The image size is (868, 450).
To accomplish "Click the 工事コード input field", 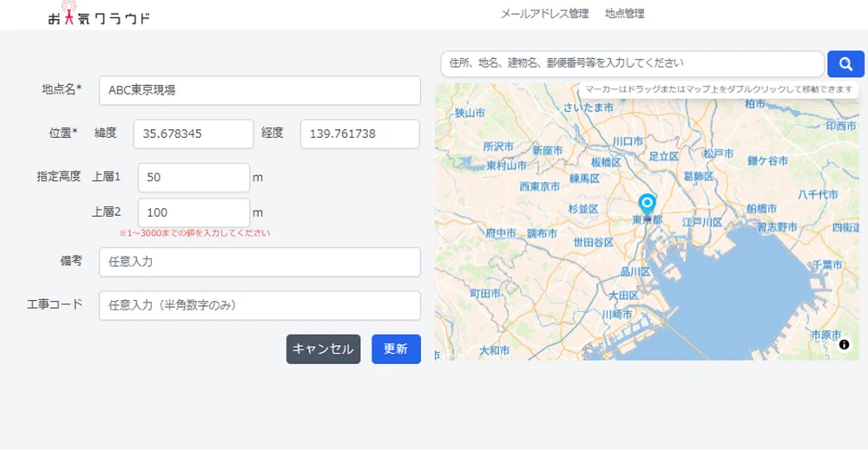I will (x=260, y=305).
